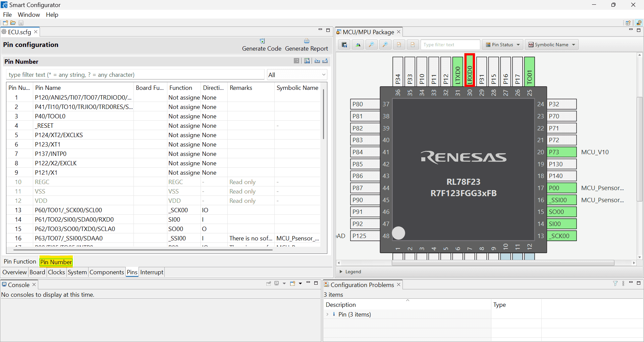The image size is (644, 342).
Task: Click the Generate Report printer icon
Action: 306,41
